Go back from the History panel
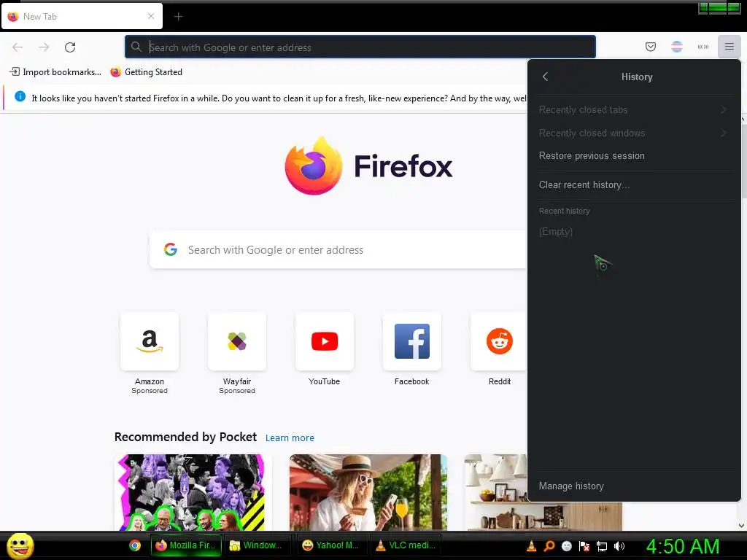The width and height of the screenshot is (747, 560). 546,77
